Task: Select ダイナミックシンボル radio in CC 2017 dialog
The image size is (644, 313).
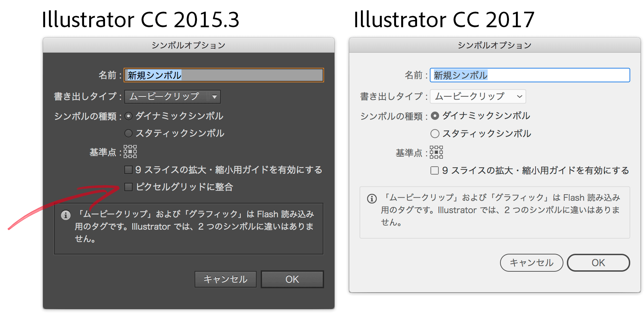Action: (x=435, y=116)
